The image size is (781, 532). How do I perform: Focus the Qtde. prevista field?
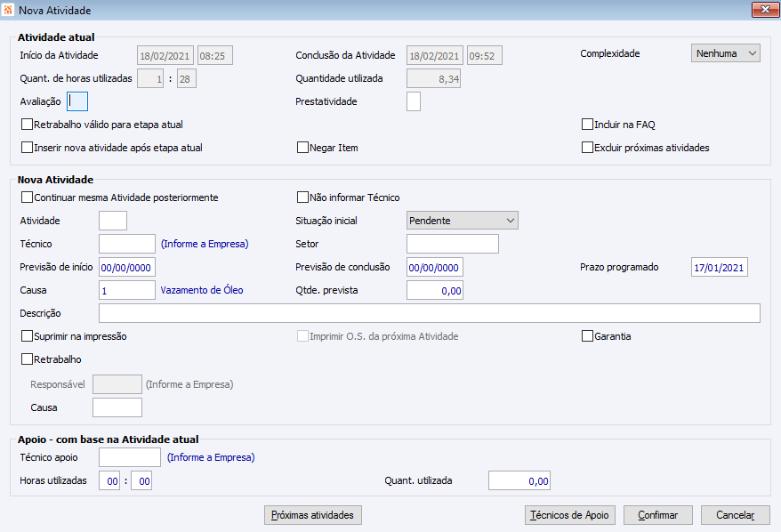435,290
